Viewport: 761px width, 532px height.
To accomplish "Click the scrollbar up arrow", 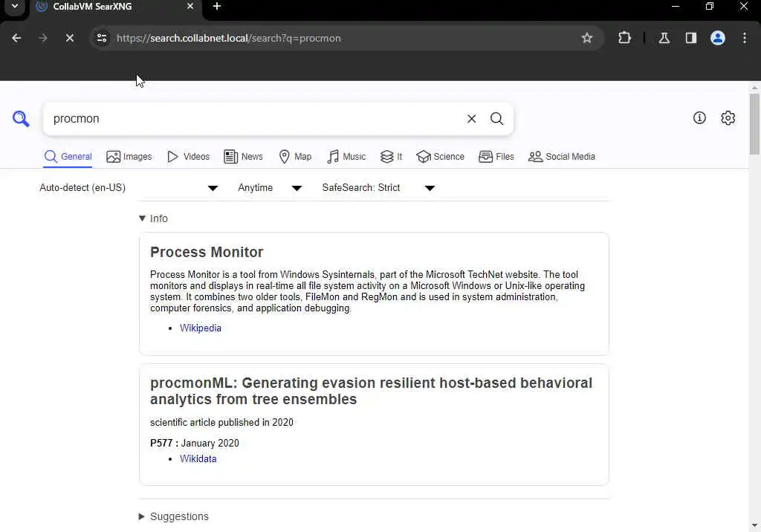I will click(x=754, y=88).
